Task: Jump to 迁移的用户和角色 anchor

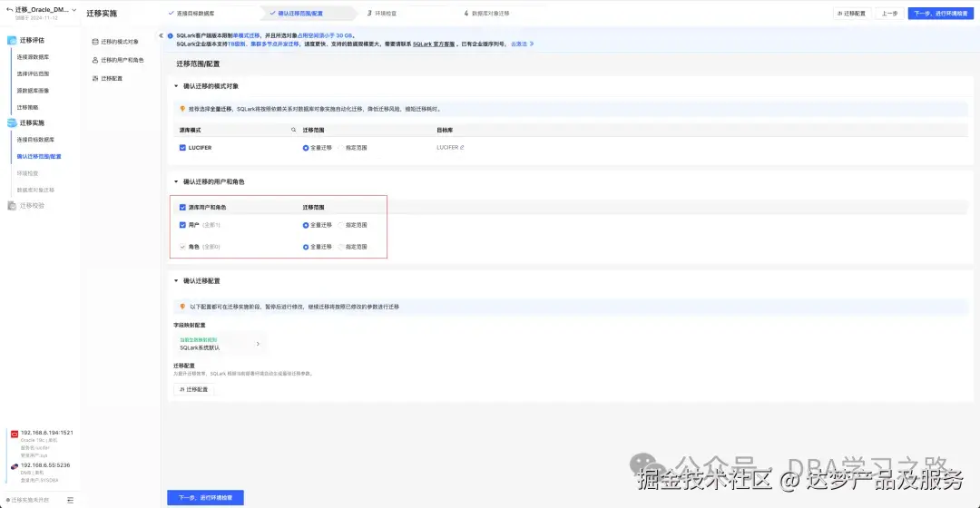Action: (122, 60)
